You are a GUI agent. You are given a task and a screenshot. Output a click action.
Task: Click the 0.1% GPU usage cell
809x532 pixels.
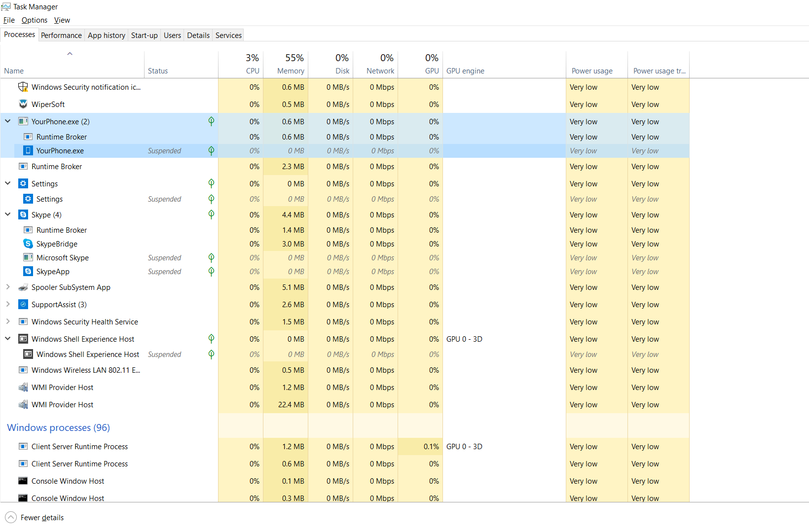pyautogui.click(x=420, y=447)
